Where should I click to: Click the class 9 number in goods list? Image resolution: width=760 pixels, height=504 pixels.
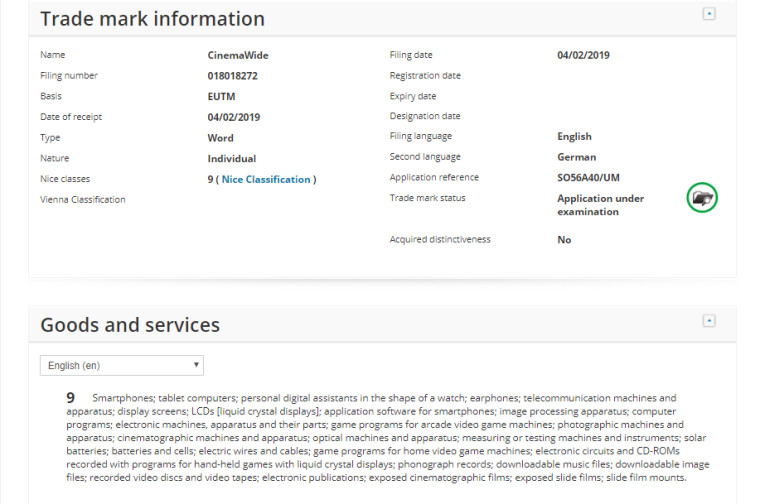(x=71, y=398)
